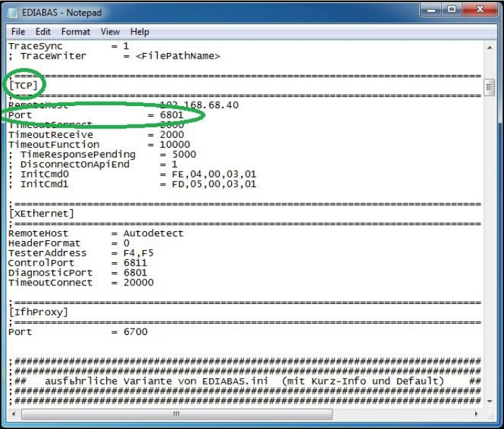The width and height of the screenshot is (504, 429).
Task: Click the horizontal scrollbar right arrow
Action: pos(476,414)
